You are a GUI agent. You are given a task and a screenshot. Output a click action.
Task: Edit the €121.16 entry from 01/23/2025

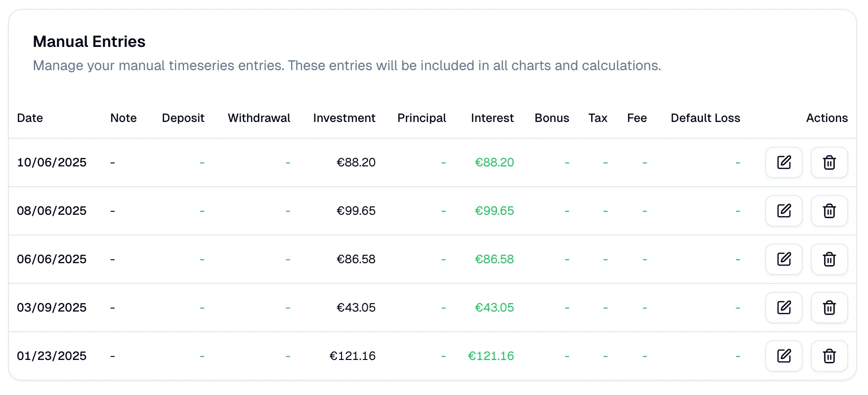[x=783, y=355]
